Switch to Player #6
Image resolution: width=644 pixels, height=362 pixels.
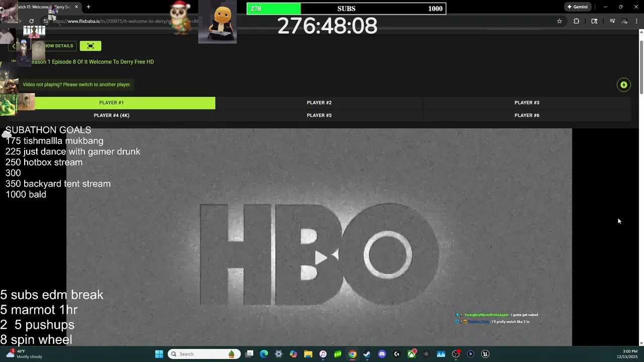click(527, 115)
